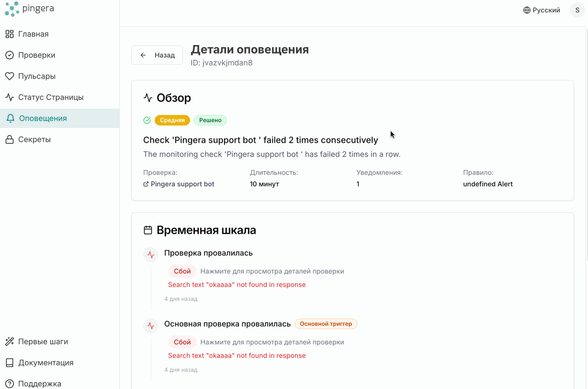Open the Главная dashboard icon in sidebar

(11, 34)
